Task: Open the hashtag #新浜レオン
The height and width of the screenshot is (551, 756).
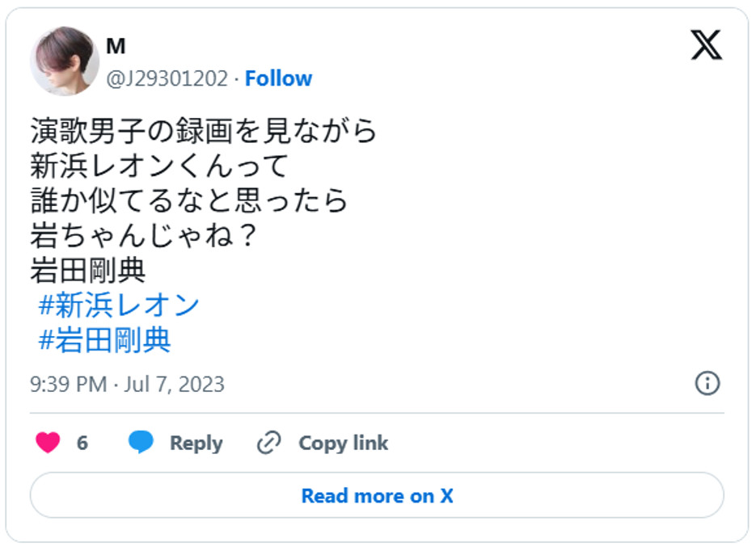Action: pyautogui.click(x=122, y=304)
